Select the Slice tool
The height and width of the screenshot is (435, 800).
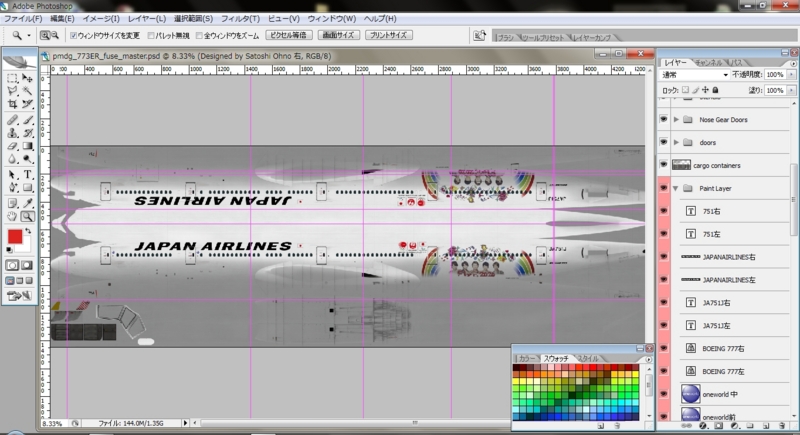28,104
